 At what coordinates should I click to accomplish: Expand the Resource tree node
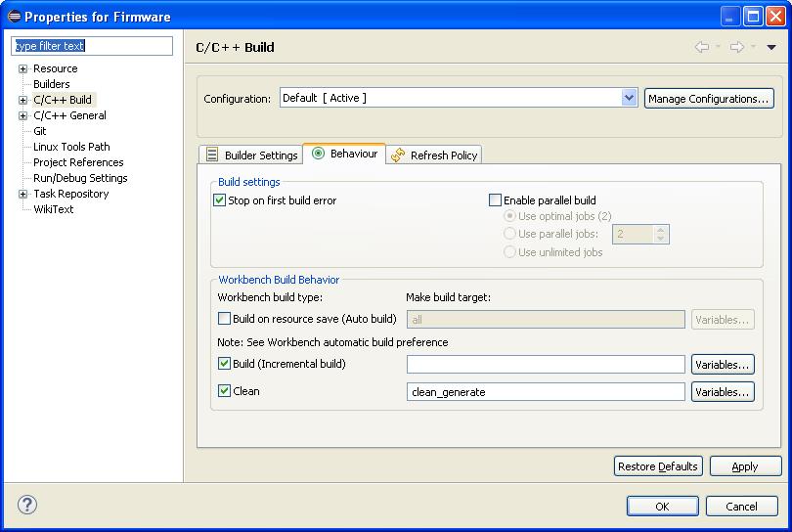pyautogui.click(x=22, y=68)
